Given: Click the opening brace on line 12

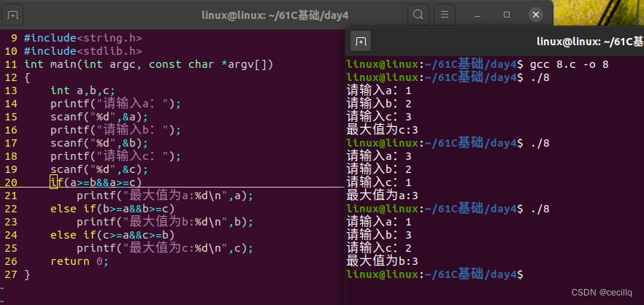Looking at the screenshot, I should click(27, 77).
